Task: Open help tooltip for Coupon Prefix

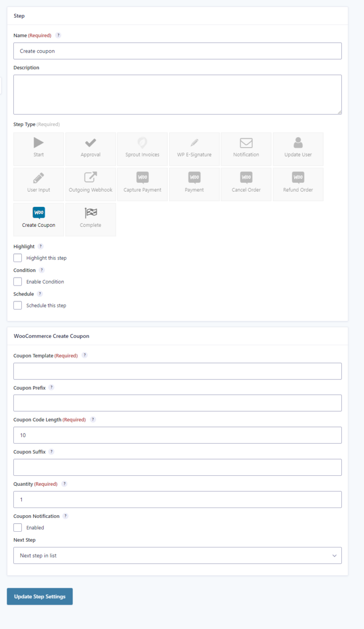Action: (x=51, y=388)
